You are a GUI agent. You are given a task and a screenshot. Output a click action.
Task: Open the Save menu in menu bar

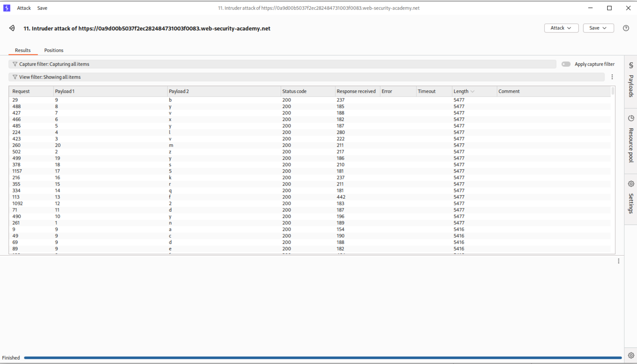pos(42,8)
